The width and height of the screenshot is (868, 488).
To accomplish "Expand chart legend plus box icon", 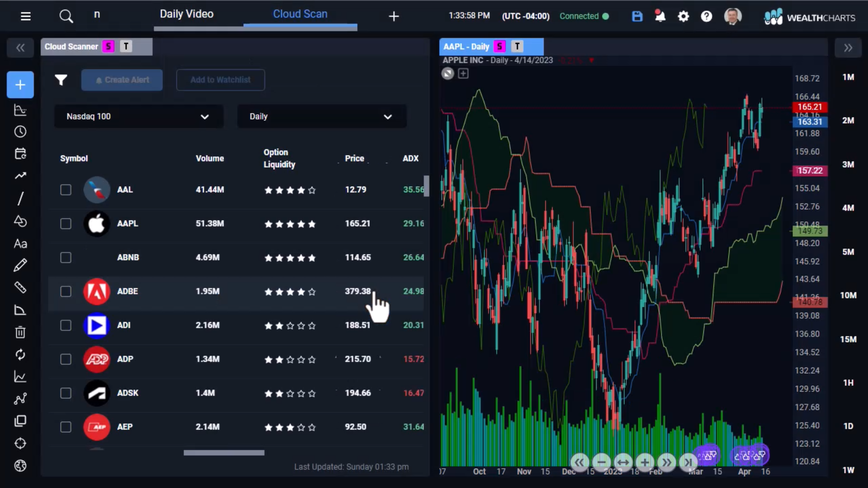I will coord(463,73).
